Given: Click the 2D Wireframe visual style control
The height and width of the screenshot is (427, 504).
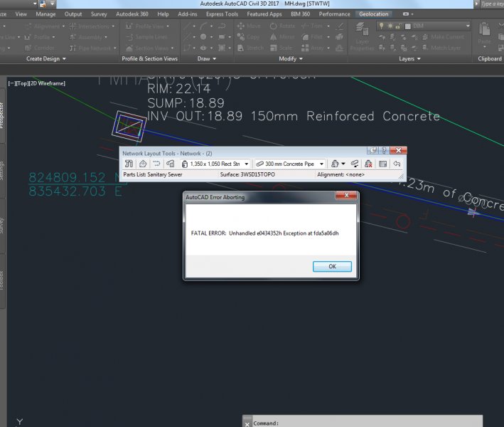Looking at the screenshot, I should [x=48, y=83].
